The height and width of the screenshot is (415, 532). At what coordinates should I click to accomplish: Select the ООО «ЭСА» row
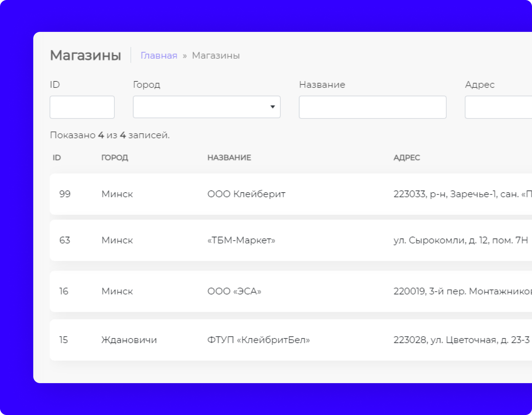234,291
